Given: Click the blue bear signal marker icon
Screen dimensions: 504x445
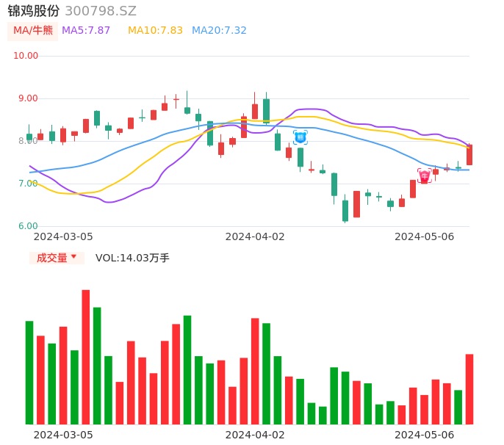Looking at the screenshot, I should (x=300, y=137).
